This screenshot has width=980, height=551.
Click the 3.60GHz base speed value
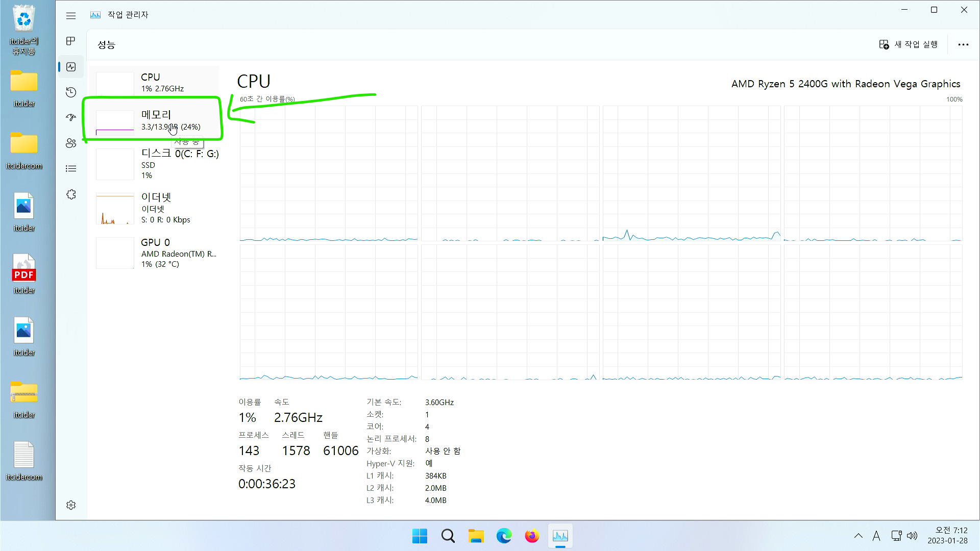point(439,403)
